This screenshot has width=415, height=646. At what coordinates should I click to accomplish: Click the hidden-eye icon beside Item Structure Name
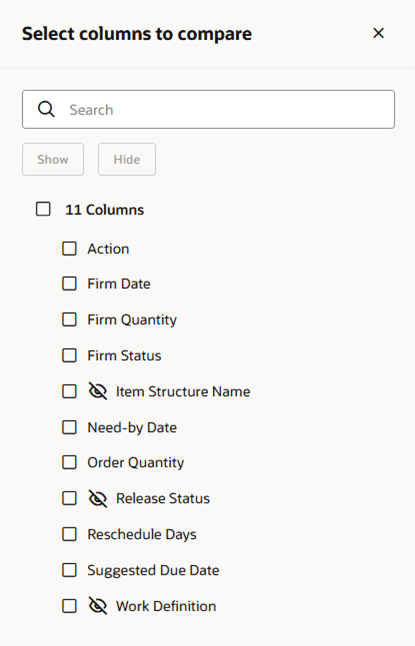(x=98, y=391)
